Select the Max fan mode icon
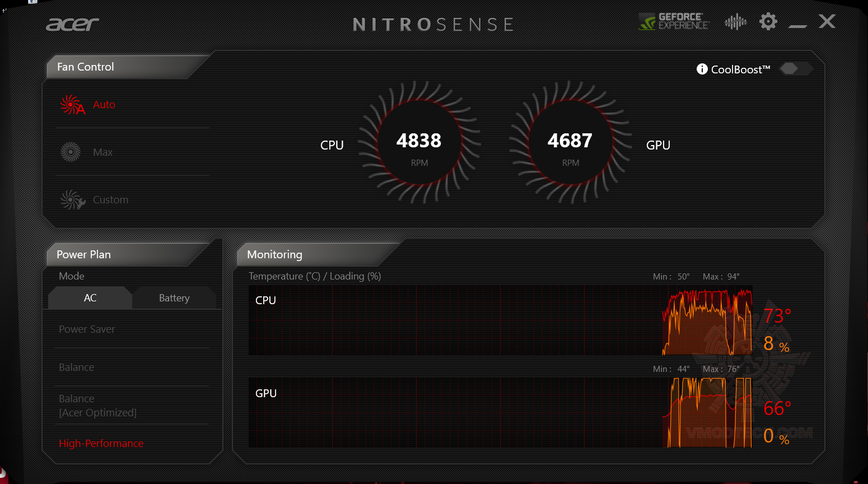The image size is (868, 484). [x=71, y=152]
